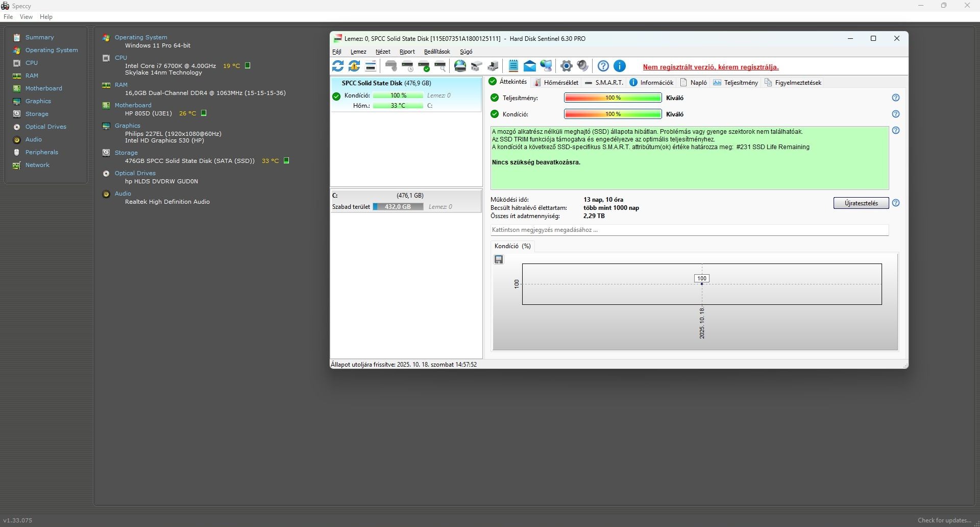980x527 pixels.
Task: Select Motherboard in Speccy sidebar
Action: [44, 88]
